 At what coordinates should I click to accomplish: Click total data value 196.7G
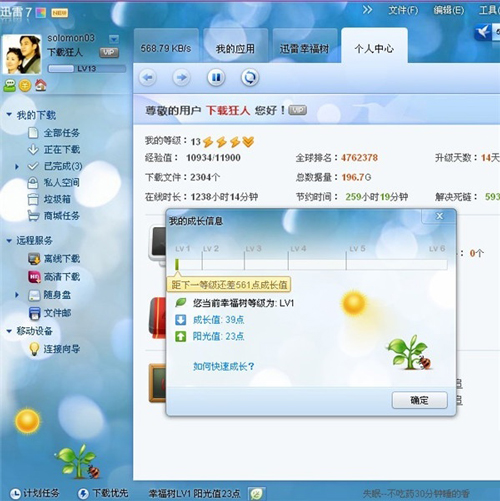click(x=356, y=177)
